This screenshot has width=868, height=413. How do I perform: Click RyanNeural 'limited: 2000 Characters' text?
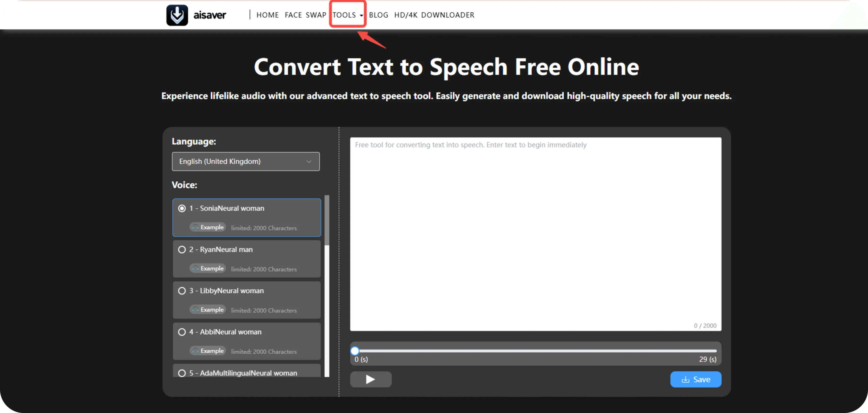click(264, 269)
